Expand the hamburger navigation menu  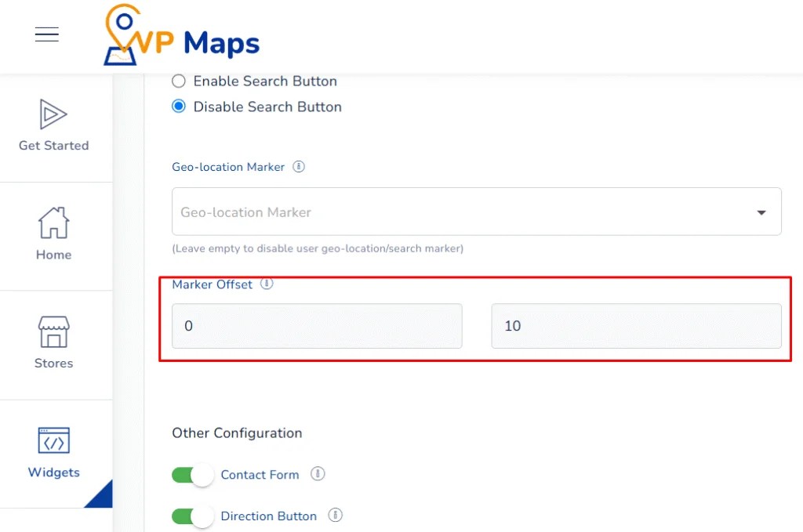tap(46, 34)
